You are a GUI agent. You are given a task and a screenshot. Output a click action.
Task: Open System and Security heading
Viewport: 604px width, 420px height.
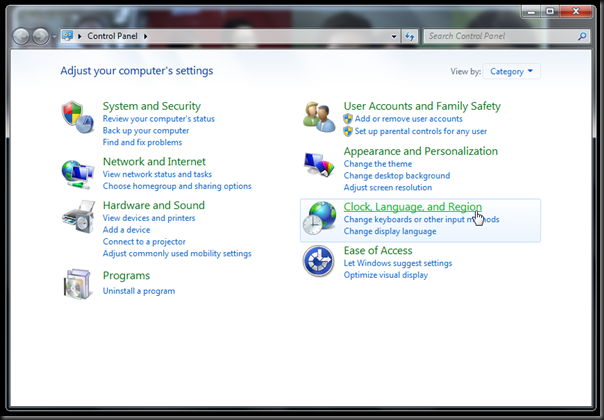pyautogui.click(x=151, y=106)
